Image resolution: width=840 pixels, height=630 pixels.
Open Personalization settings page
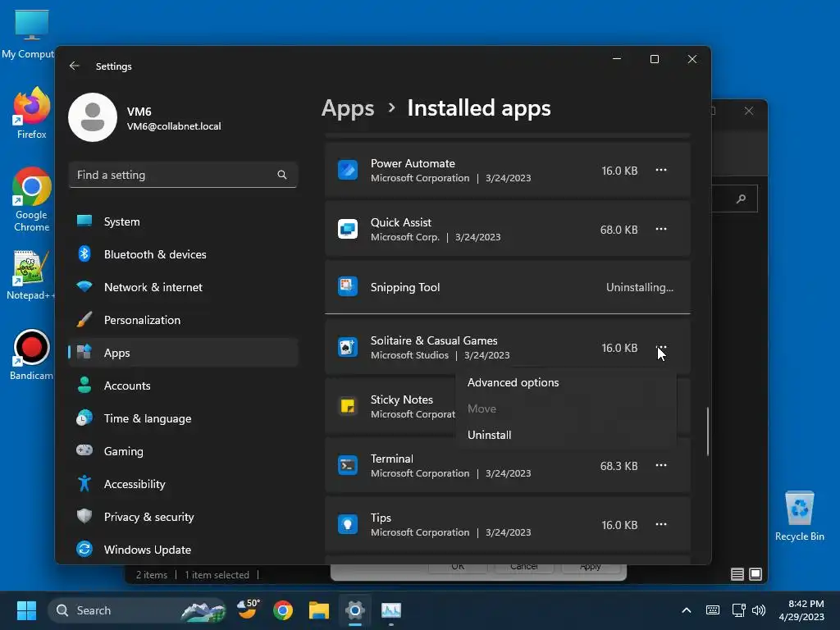click(x=183, y=321)
